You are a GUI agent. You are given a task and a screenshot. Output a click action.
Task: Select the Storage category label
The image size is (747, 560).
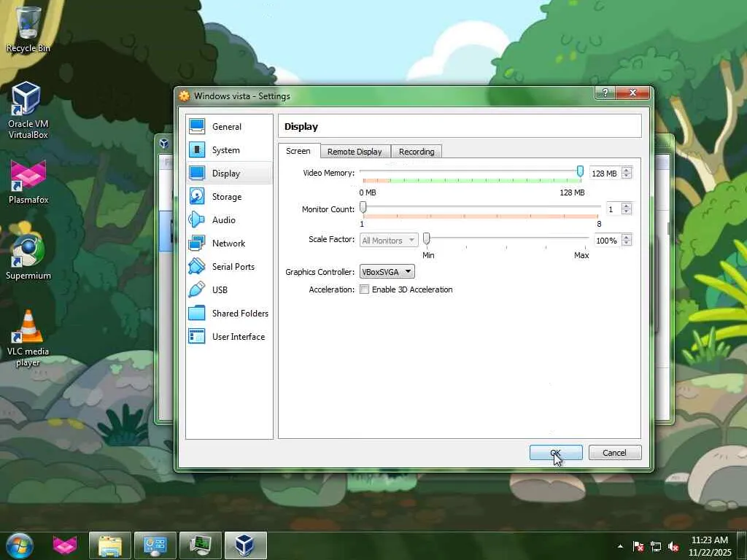tap(227, 197)
